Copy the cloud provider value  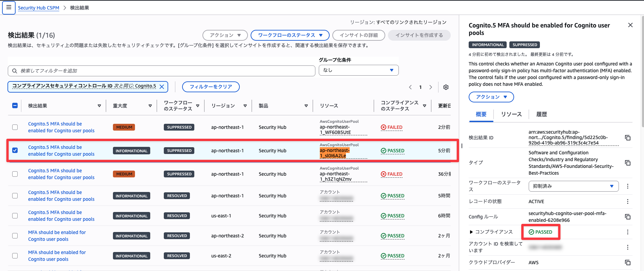[x=628, y=263]
